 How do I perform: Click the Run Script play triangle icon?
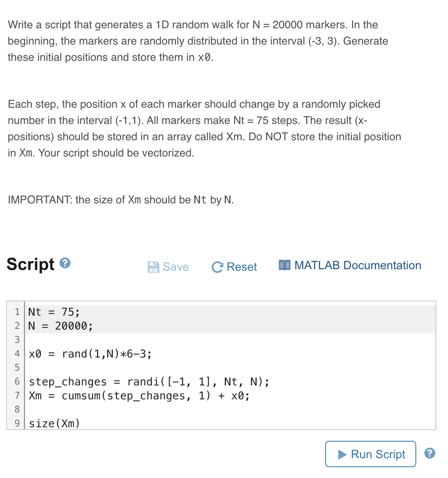[x=343, y=454]
